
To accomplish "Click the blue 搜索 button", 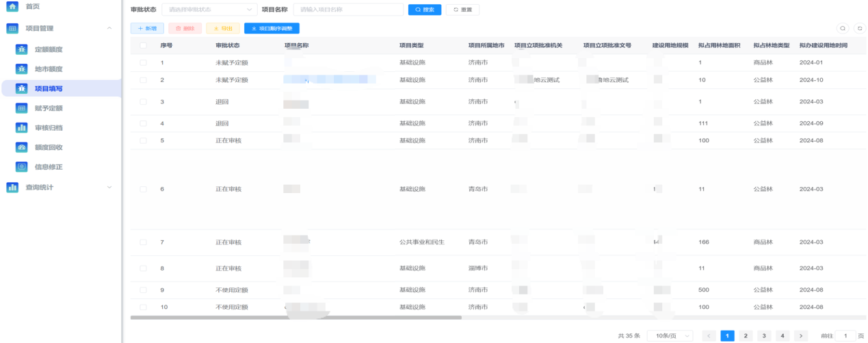I will (424, 10).
